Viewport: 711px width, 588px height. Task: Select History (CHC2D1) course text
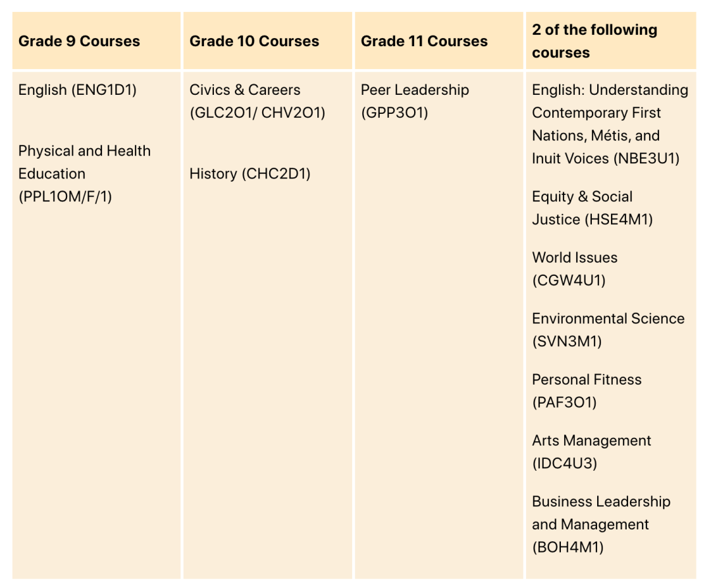click(x=250, y=174)
